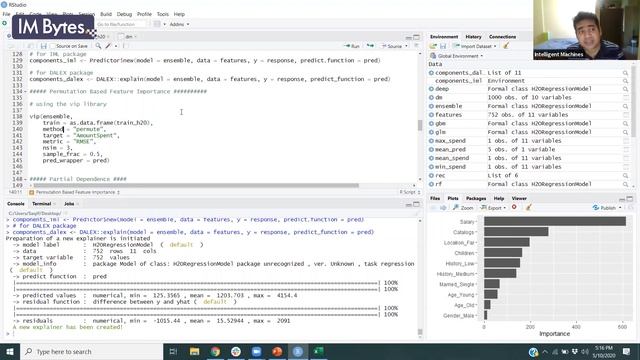Open PowerPoint from the taskbar
The image size is (640, 360).
tap(277, 351)
